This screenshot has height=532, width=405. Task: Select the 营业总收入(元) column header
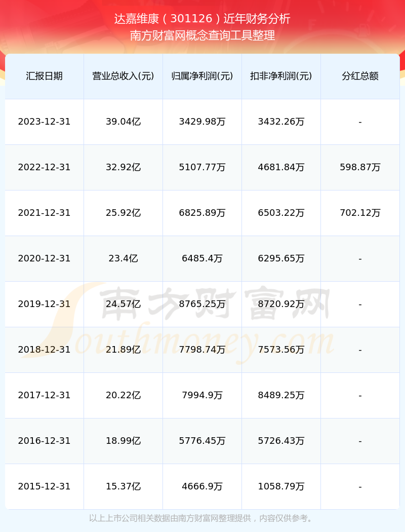coord(124,76)
